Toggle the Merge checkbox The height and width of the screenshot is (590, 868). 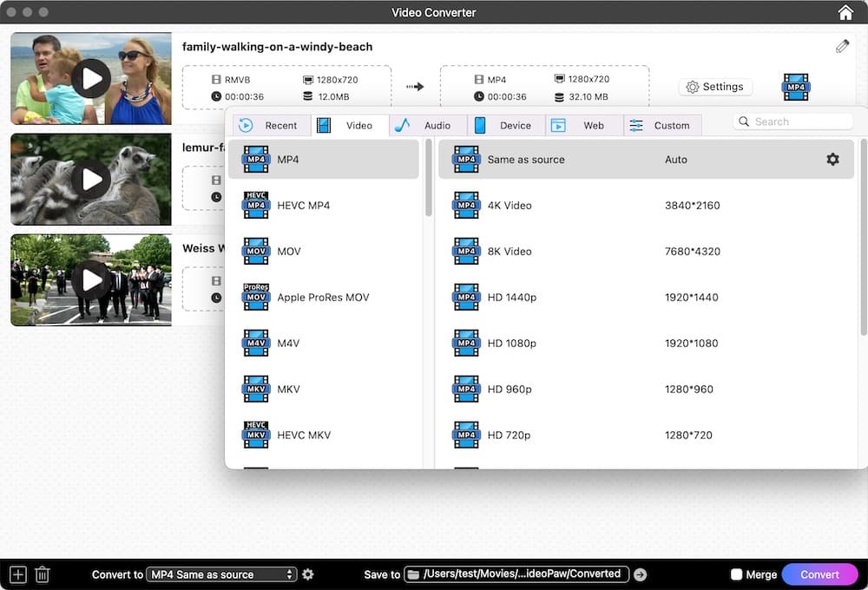[x=737, y=574]
